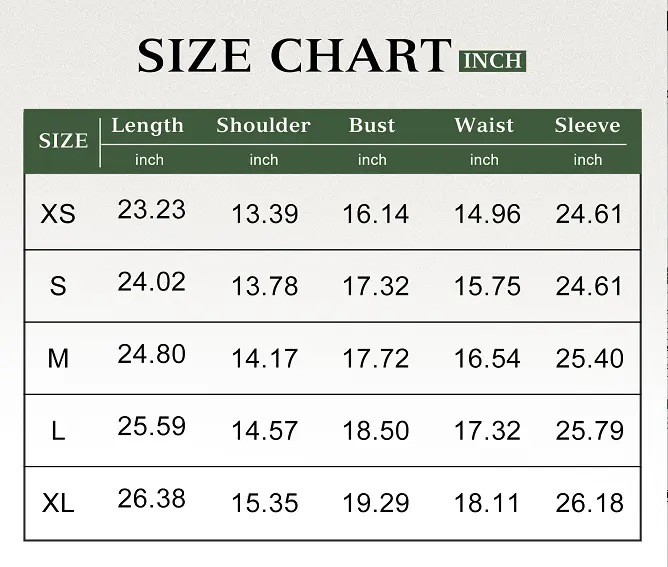Image resolution: width=668 pixels, height=567 pixels.
Task: Click the S bust value 17.32
Action: point(375,286)
